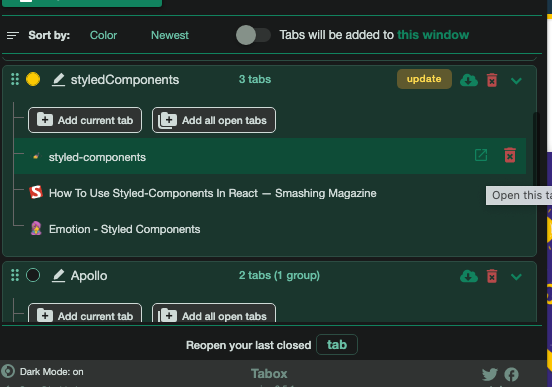This screenshot has height=387, width=552.
Task: Click the '2 tabs (1 group)' label
Action: click(x=279, y=275)
